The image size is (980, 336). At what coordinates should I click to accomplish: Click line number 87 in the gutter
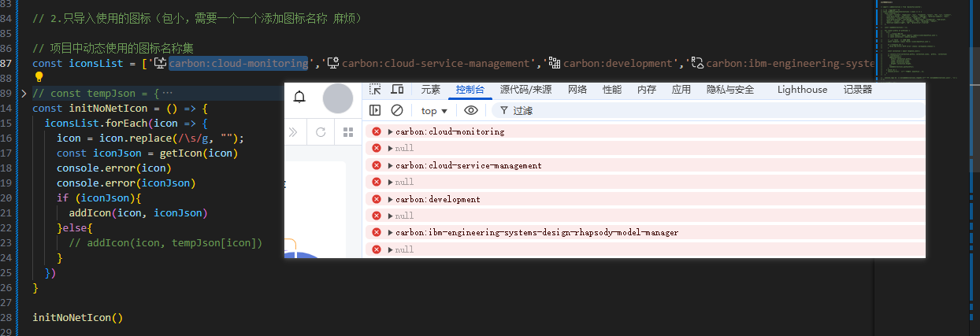[x=6, y=63]
